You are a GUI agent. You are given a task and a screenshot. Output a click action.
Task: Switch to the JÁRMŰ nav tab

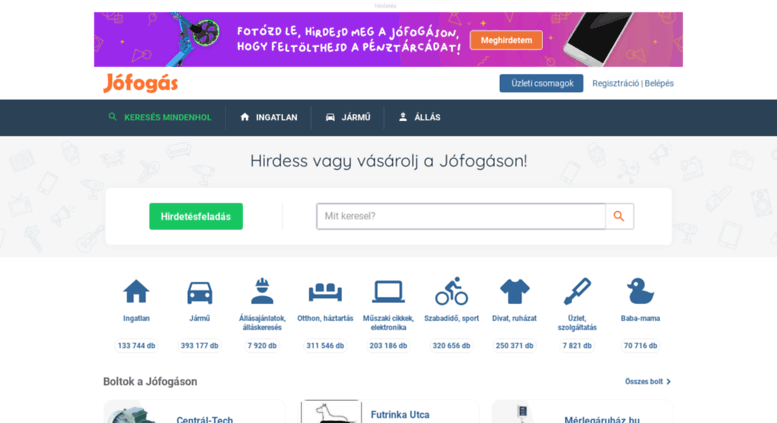click(348, 117)
